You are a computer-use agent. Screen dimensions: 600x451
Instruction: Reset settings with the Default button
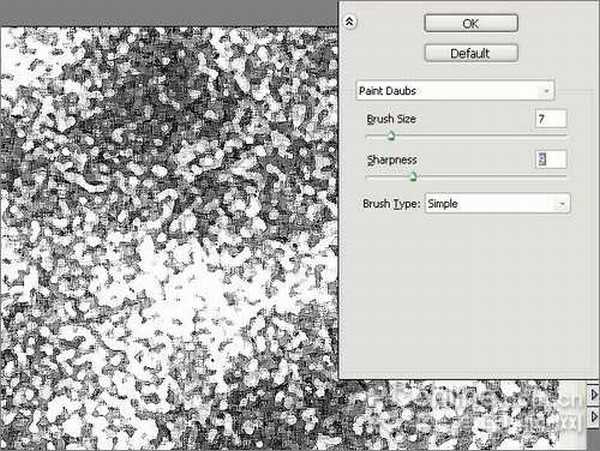point(471,52)
